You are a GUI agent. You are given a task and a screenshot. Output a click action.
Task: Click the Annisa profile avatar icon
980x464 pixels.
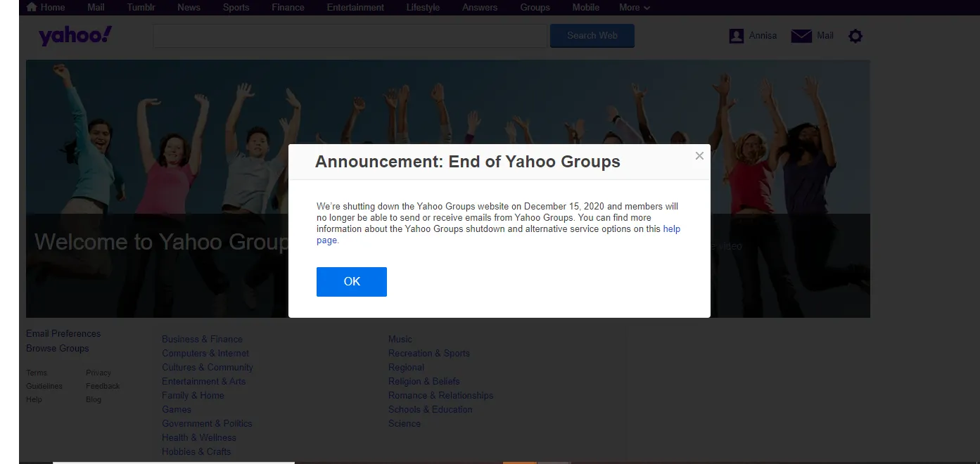coord(737,36)
